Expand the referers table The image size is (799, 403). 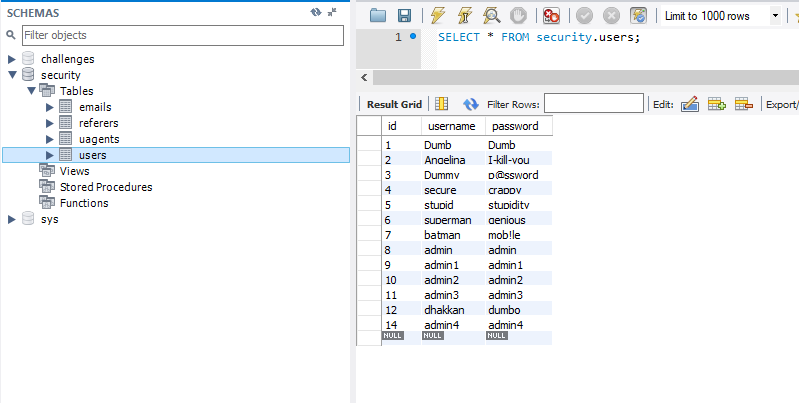click(49, 123)
